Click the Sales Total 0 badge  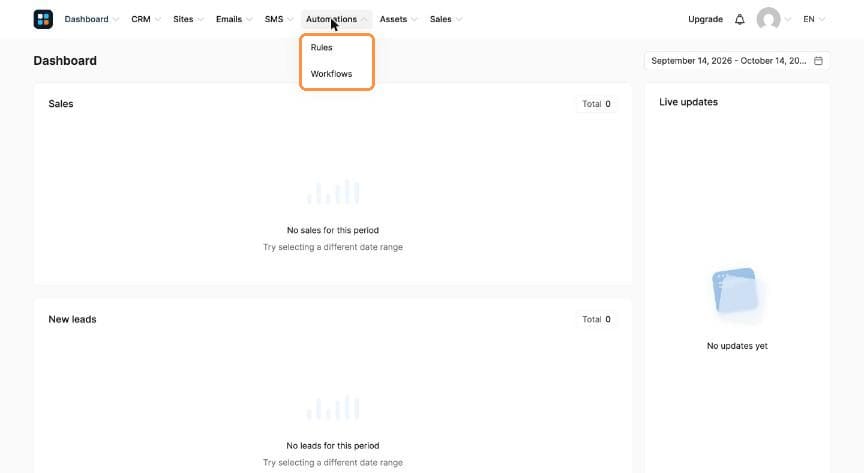pos(596,104)
